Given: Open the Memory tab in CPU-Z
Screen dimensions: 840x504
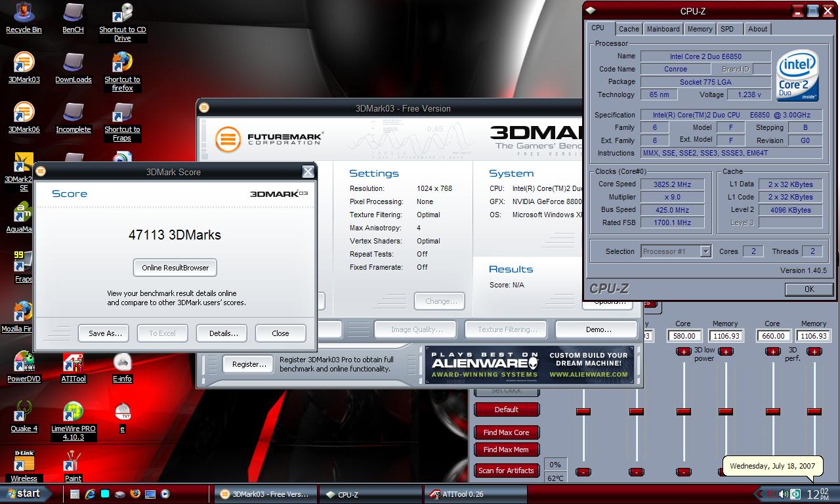Looking at the screenshot, I should (x=700, y=29).
